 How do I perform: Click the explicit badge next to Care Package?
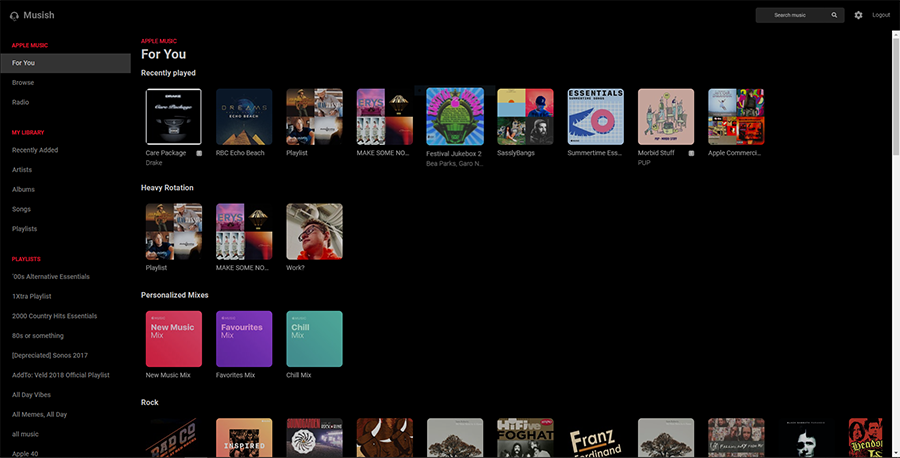(x=199, y=153)
